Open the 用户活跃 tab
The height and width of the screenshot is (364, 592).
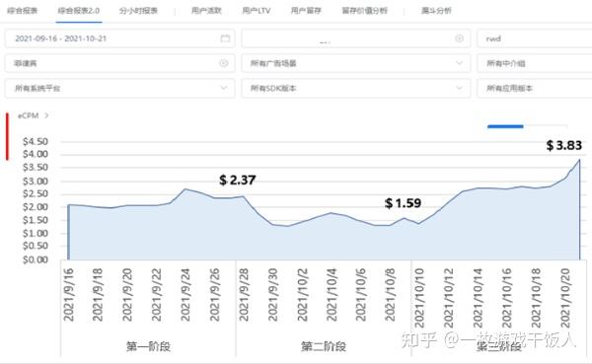coord(206,11)
